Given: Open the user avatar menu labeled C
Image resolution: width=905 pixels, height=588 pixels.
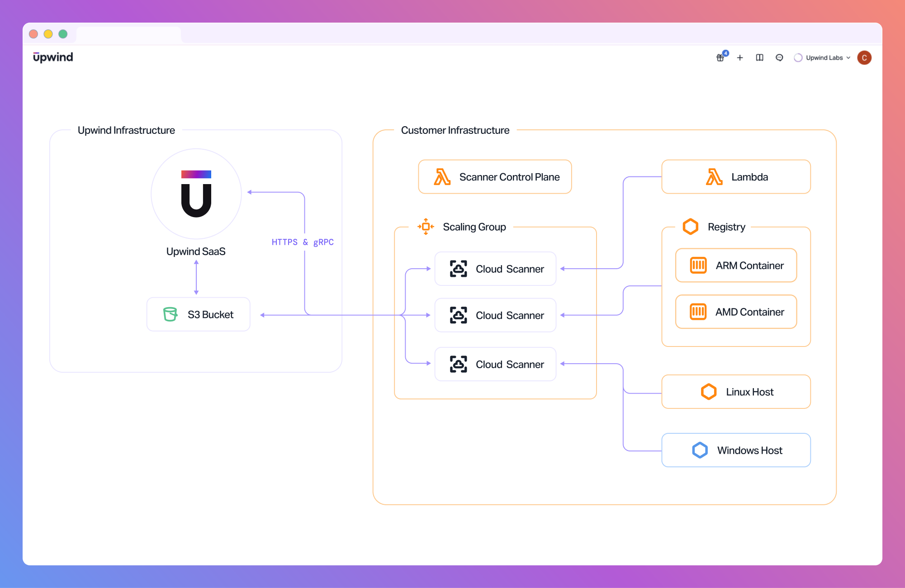Looking at the screenshot, I should point(864,57).
